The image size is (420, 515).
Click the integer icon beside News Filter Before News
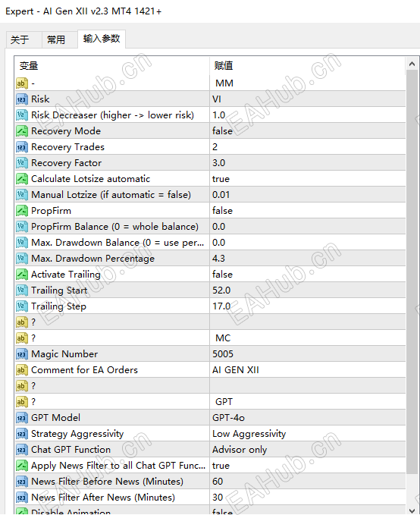22,482
